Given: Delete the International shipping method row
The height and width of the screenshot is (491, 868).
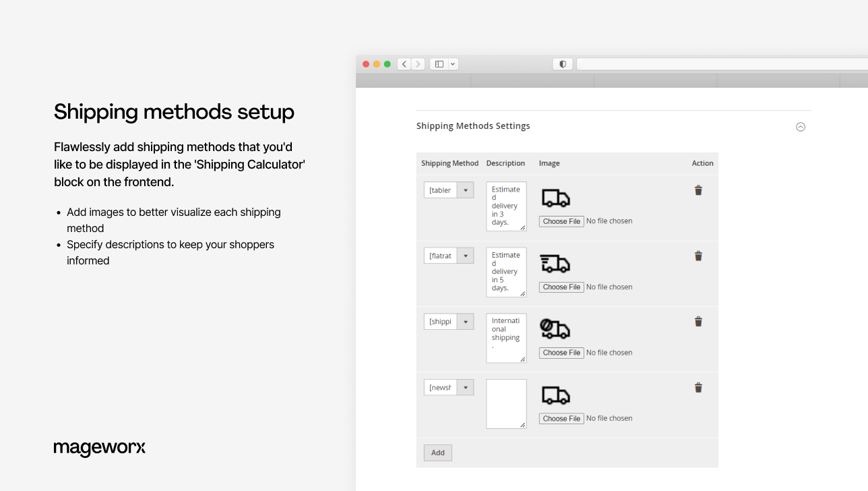Looking at the screenshot, I should (698, 322).
